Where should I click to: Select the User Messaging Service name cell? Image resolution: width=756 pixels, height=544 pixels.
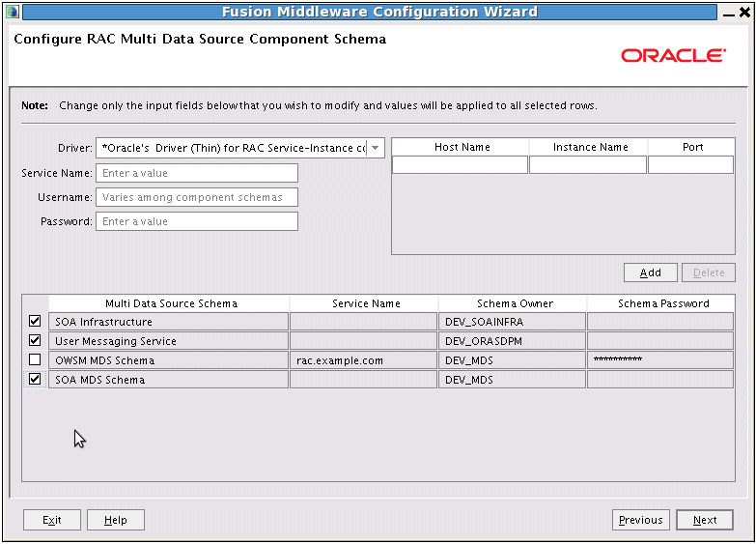click(x=168, y=341)
